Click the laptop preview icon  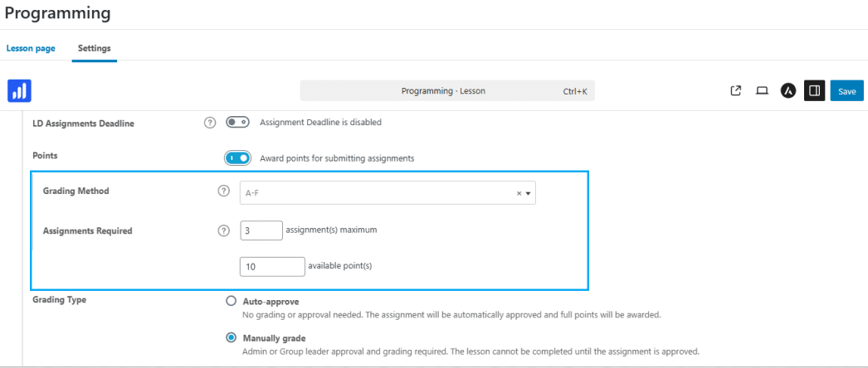[x=763, y=90]
